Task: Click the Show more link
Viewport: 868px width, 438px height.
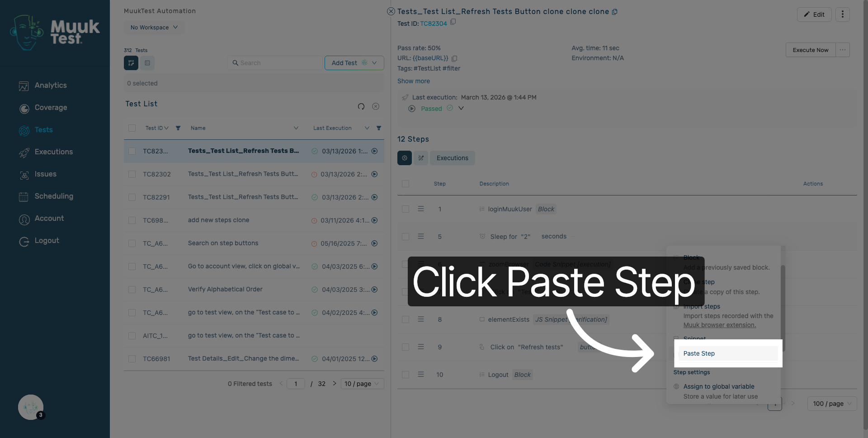Action: pyautogui.click(x=414, y=81)
